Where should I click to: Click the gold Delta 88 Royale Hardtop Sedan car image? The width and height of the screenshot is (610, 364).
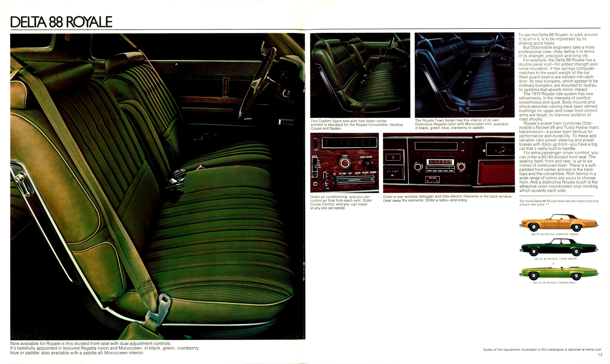[559, 223]
